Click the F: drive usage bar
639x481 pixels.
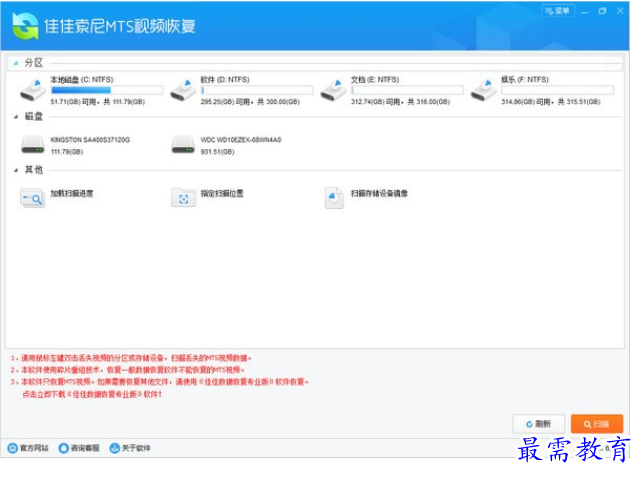[557, 90]
